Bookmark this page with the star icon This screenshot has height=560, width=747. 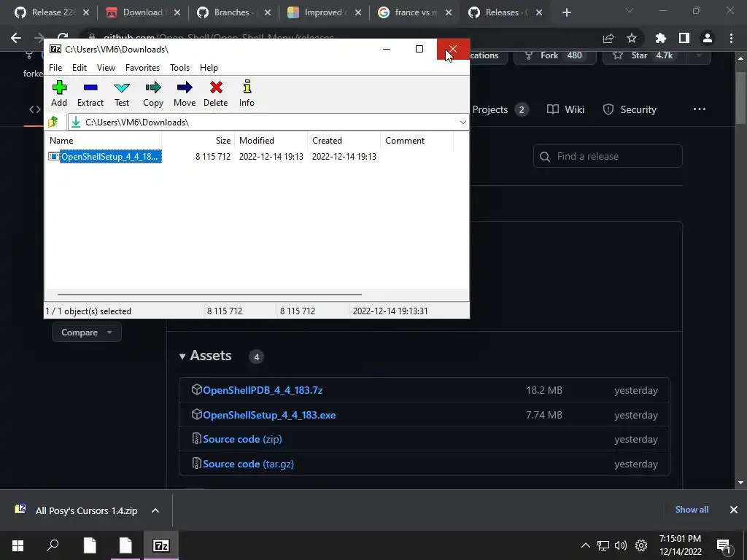point(632,38)
